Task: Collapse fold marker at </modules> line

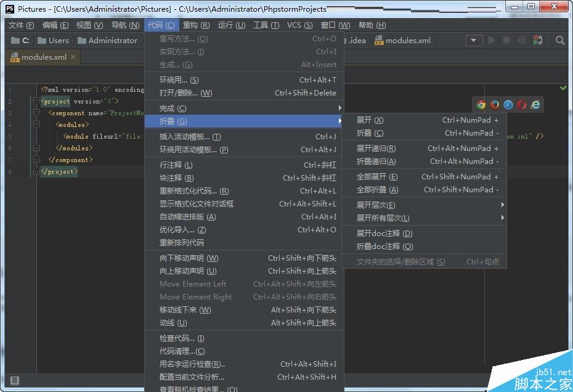Action: pos(36,148)
